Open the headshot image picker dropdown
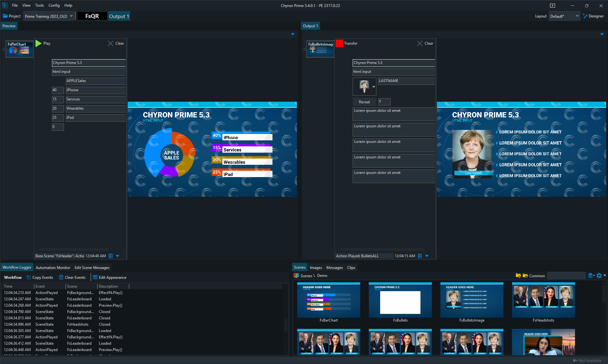The height and width of the screenshot is (364, 608). coord(374,87)
